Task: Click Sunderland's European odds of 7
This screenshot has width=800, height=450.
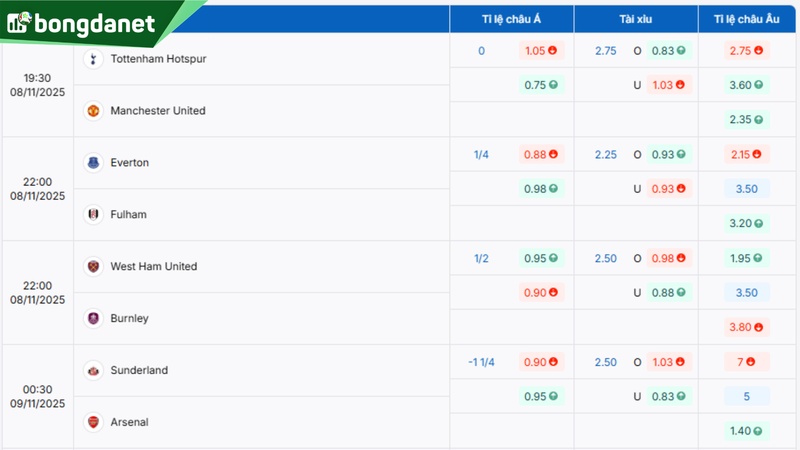Action: [x=746, y=362]
